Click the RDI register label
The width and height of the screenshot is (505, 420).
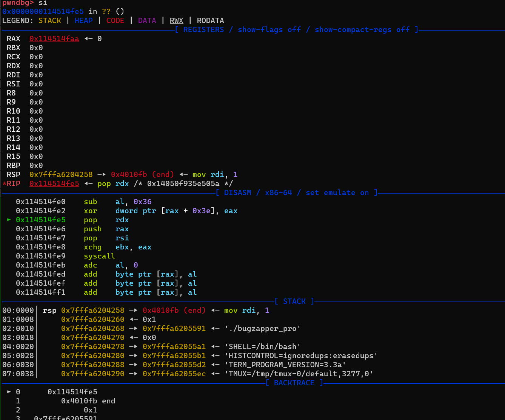(14, 75)
